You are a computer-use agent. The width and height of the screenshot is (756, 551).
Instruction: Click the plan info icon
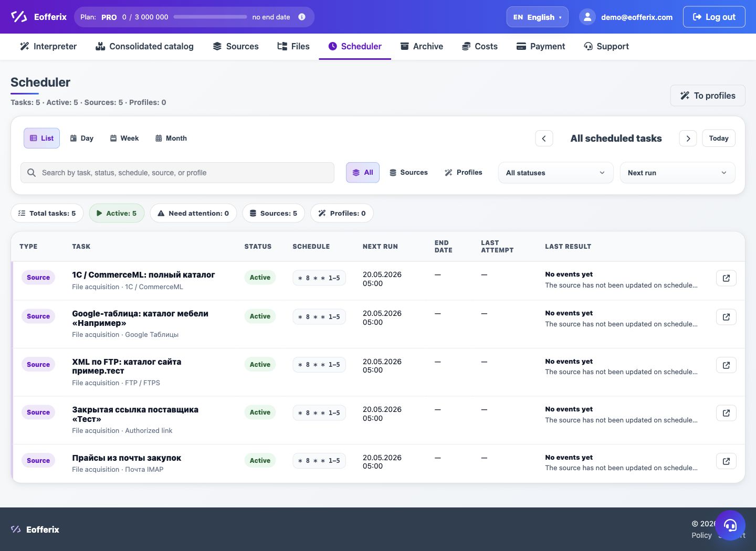click(x=302, y=17)
